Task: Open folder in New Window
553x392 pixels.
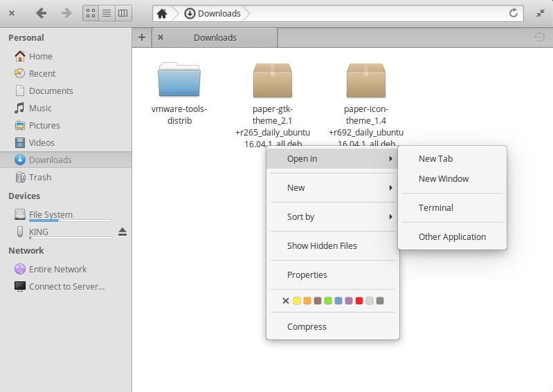Action: 452,179
